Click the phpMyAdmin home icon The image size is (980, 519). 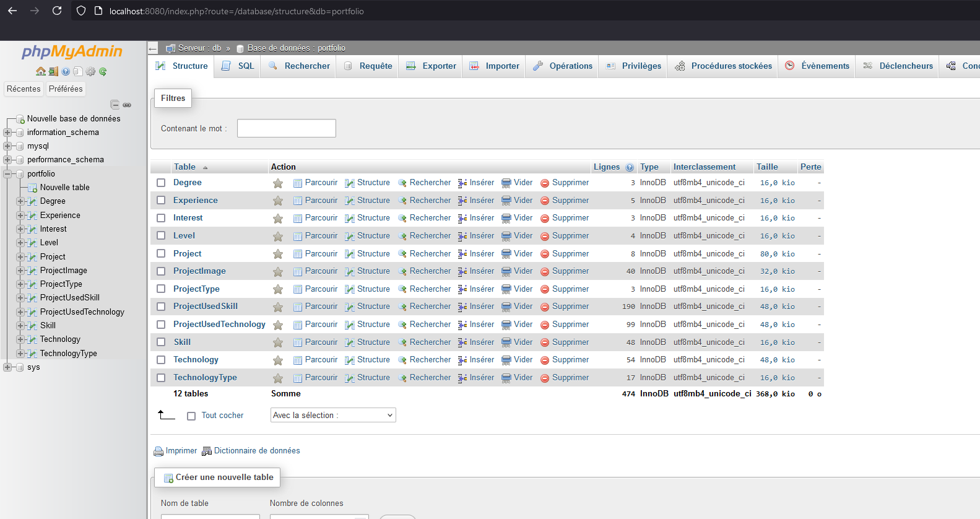(x=41, y=71)
